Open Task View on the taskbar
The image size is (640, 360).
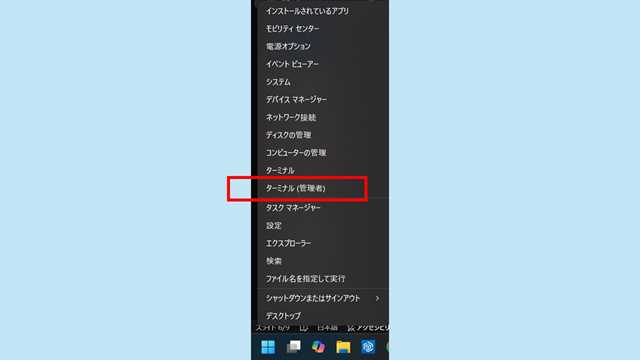click(293, 347)
